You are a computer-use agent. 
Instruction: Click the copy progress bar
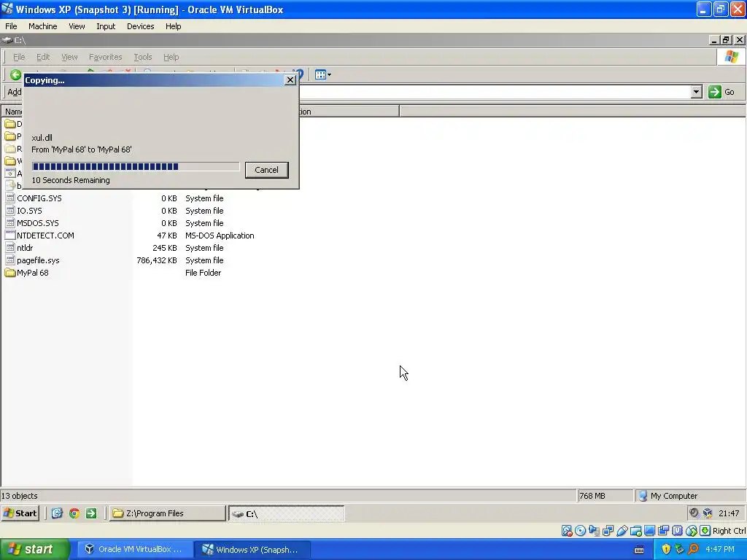click(x=136, y=166)
